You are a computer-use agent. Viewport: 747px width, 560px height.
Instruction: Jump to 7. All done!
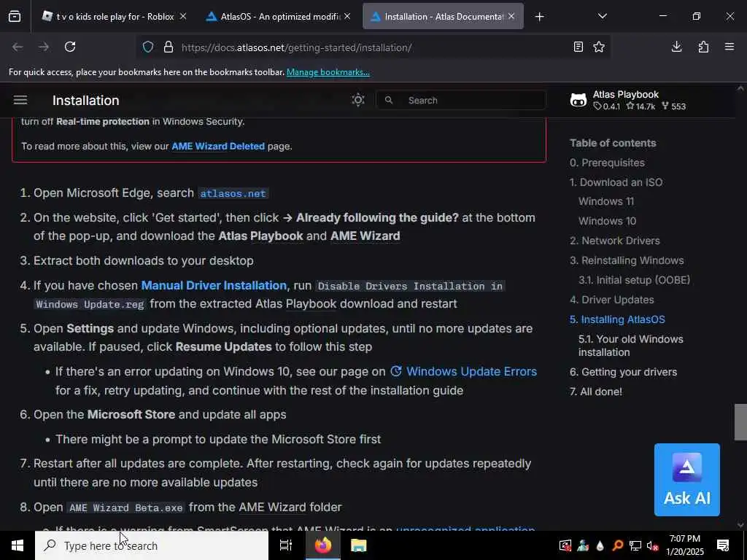coord(595,392)
